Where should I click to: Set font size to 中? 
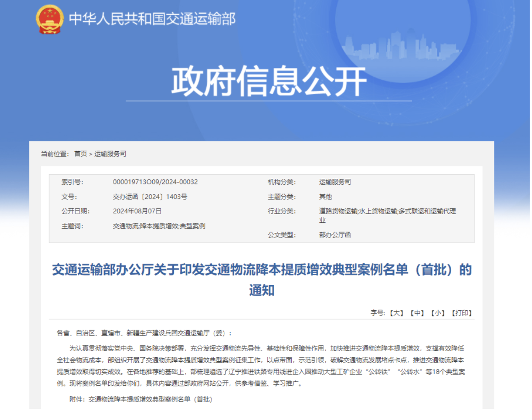417,313
